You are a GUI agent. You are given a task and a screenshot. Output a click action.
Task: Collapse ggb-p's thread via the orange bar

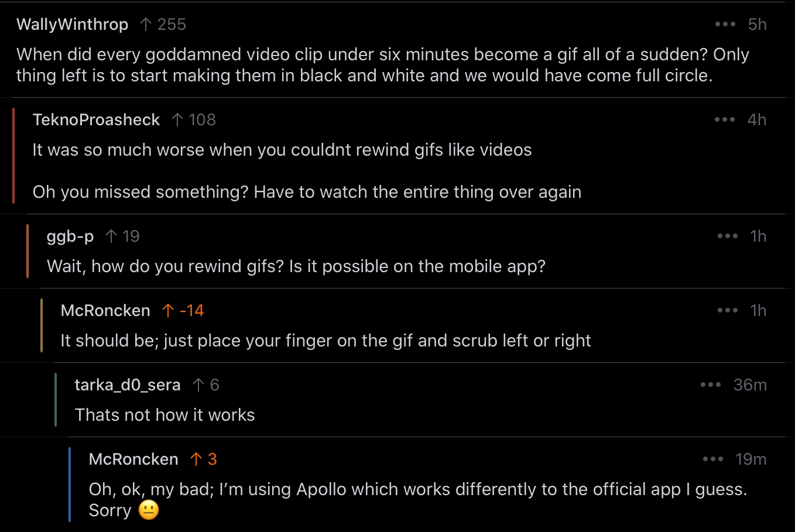pos(28,251)
